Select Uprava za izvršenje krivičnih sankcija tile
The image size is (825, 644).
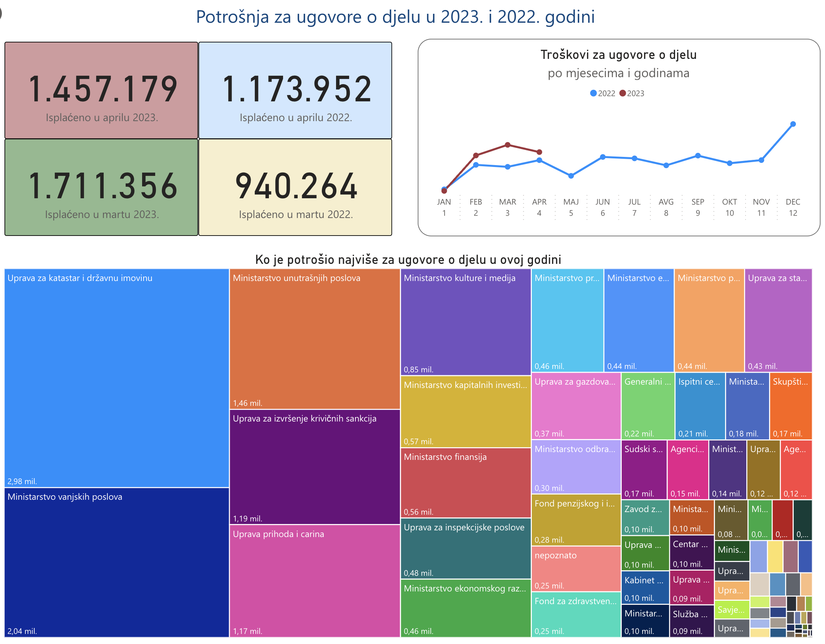coord(314,467)
